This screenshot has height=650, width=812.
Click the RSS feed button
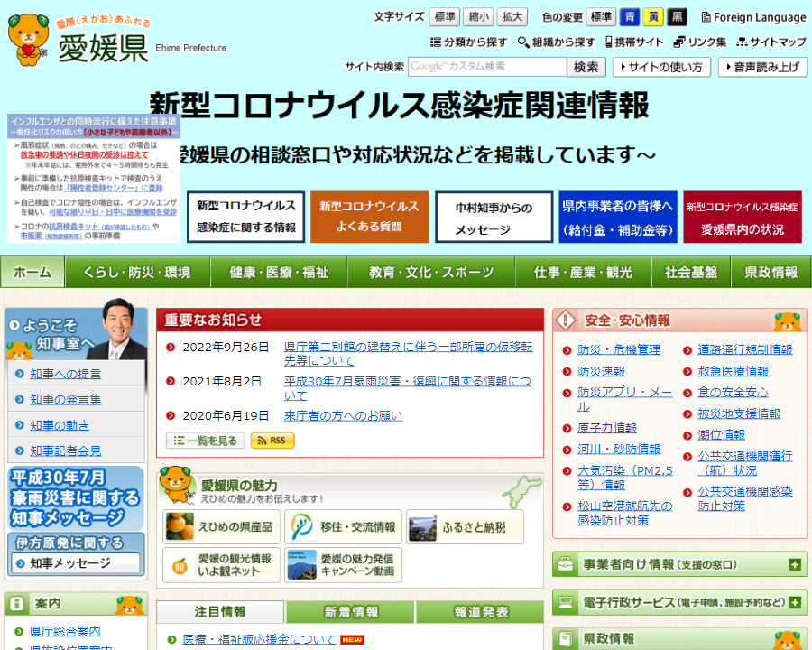[x=272, y=441]
